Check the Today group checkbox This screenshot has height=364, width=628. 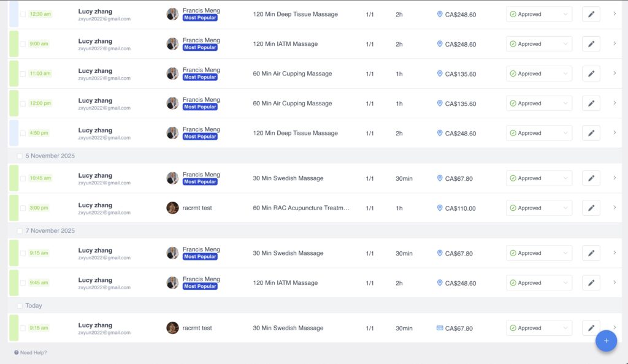(x=20, y=306)
